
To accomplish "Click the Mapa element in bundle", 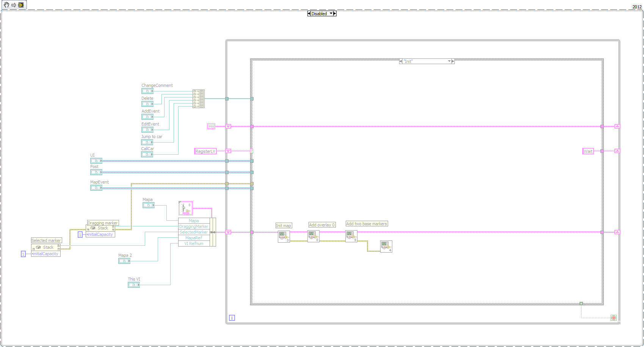I will 194,221.
